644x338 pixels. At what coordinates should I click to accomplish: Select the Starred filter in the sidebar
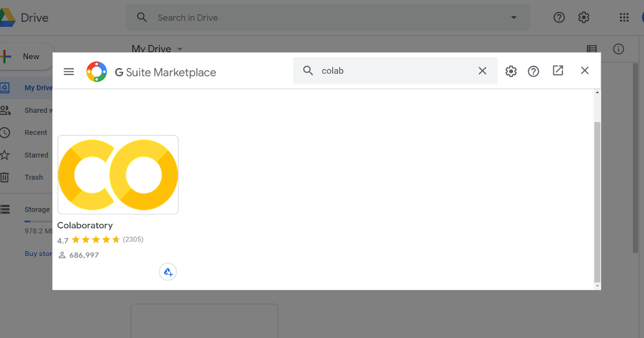35,155
